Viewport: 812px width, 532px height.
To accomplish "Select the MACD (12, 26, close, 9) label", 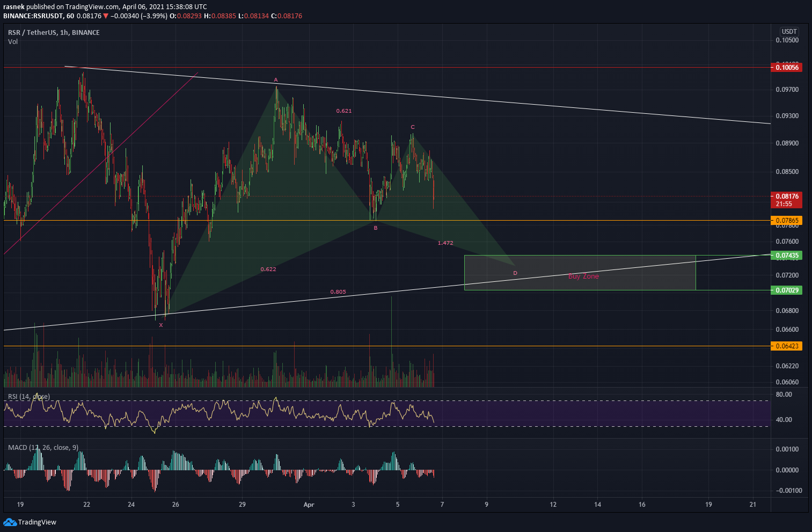I will (x=43, y=447).
